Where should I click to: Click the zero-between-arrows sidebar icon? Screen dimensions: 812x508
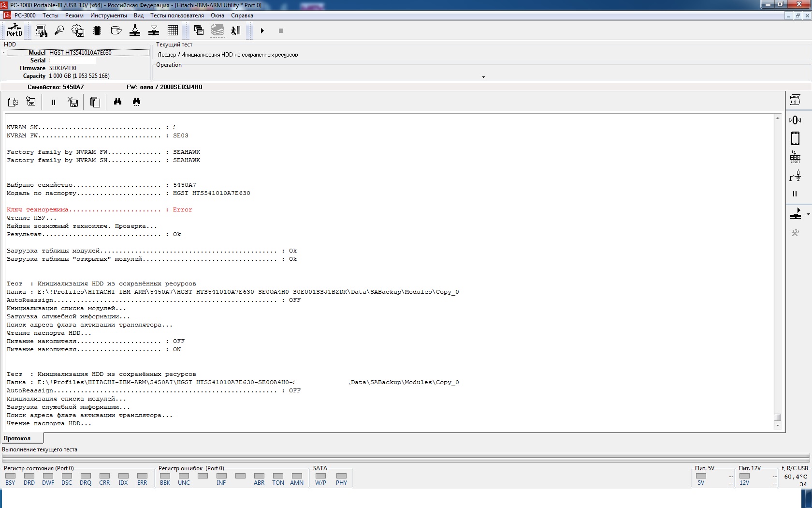coord(795,120)
